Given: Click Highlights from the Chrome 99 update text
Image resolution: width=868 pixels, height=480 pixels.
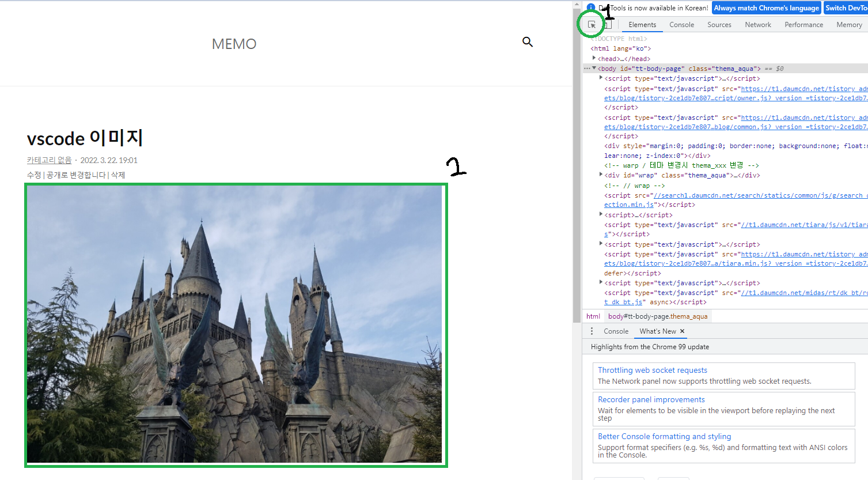Looking at the screenshot, I should coord(650,347).
